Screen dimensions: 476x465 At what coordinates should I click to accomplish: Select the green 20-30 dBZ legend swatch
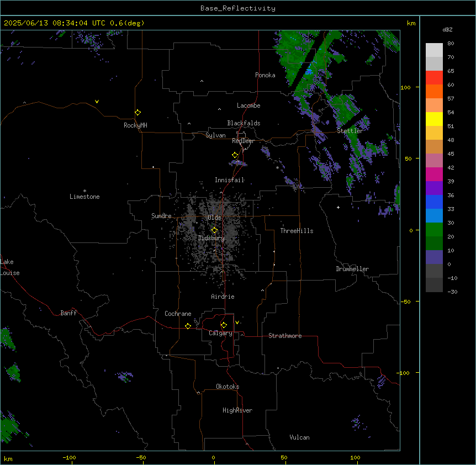(x=434, y=230)
